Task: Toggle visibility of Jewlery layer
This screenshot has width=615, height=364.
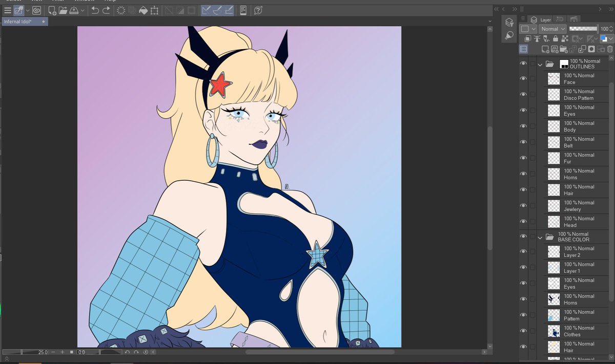Action: (523, 205)
